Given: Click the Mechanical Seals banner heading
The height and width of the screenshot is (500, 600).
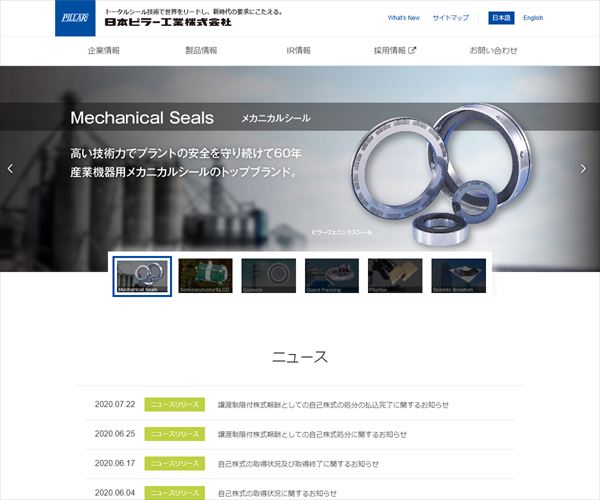Looking at the screenshot, I should 142,117.
